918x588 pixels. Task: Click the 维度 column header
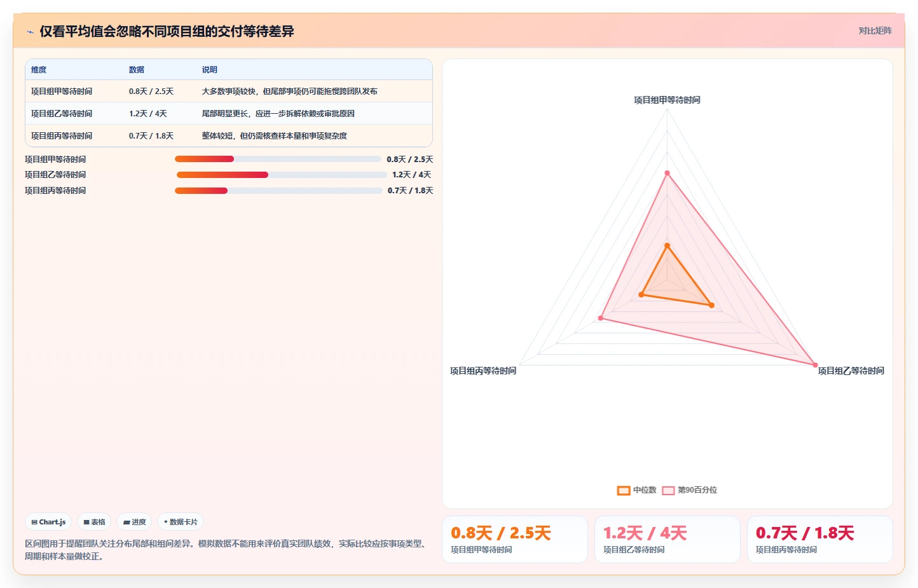click(39, 70)
